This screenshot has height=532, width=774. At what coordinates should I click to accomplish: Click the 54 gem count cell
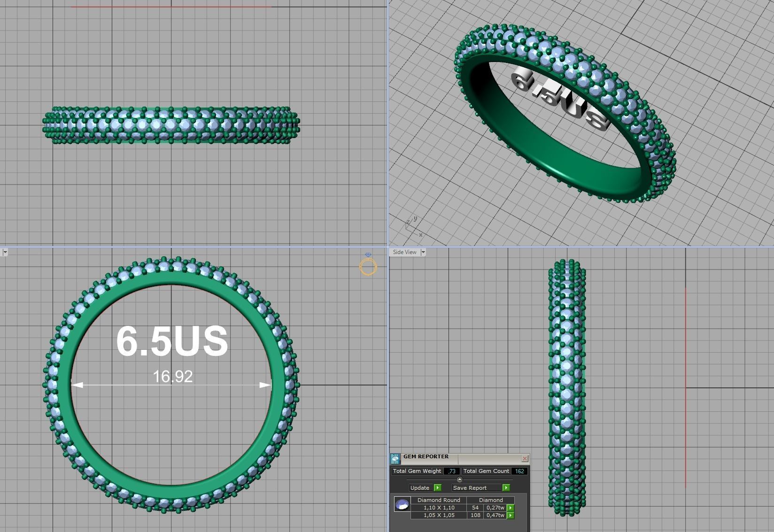coord(475,508)
